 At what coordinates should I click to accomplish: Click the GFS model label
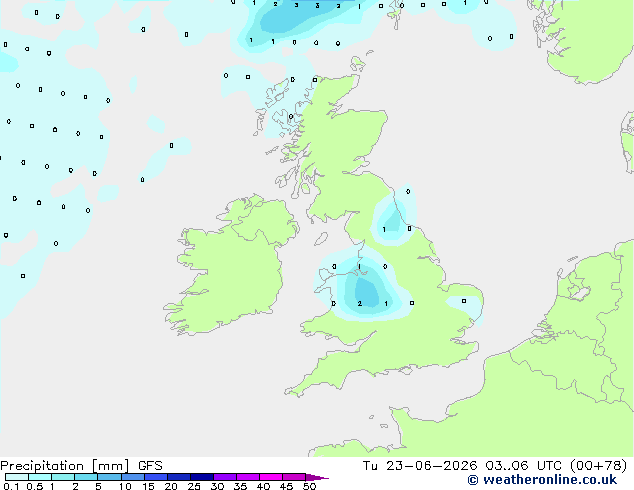(150, 466)
